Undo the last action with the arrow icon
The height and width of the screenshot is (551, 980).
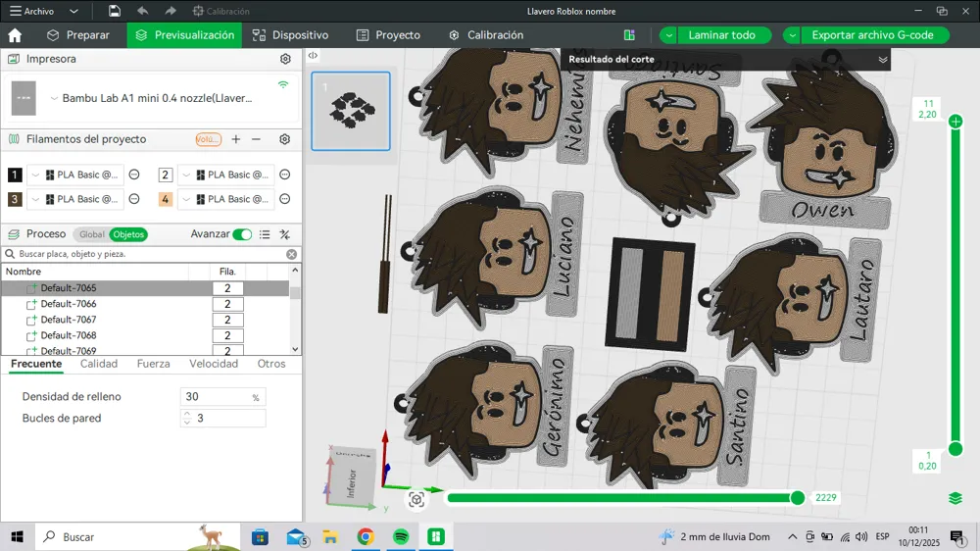[142, 11]
